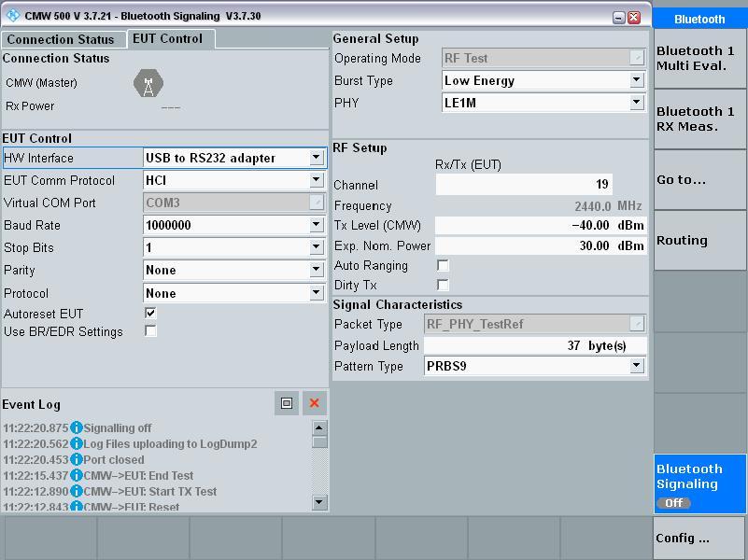Image resolution: width=748 pixels, height=560 pixels.
Task: Enable the Dirty Tx checkbox
Action: (x=443, y=285)
